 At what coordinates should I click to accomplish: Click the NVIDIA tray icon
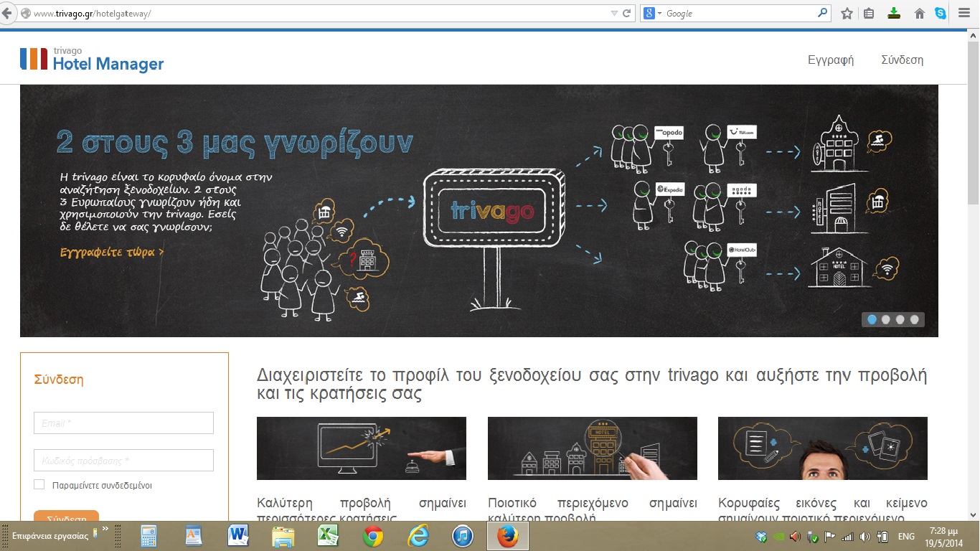pos(779,537)
